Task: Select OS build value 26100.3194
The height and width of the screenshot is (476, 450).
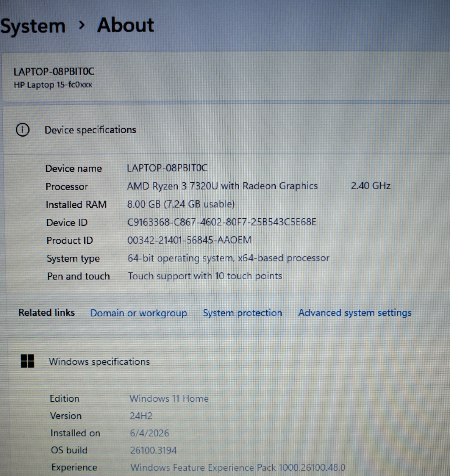Action: (153, 450)
